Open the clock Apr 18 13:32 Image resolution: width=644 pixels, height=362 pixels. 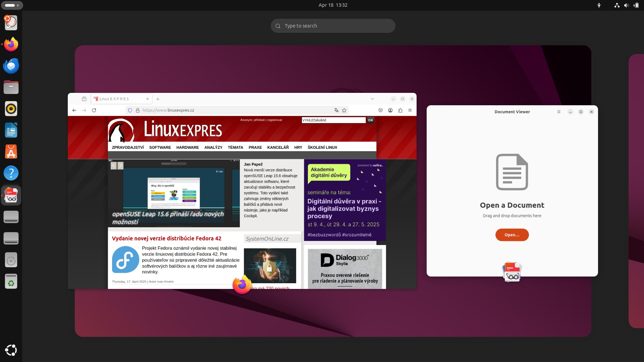coord(333,5)
